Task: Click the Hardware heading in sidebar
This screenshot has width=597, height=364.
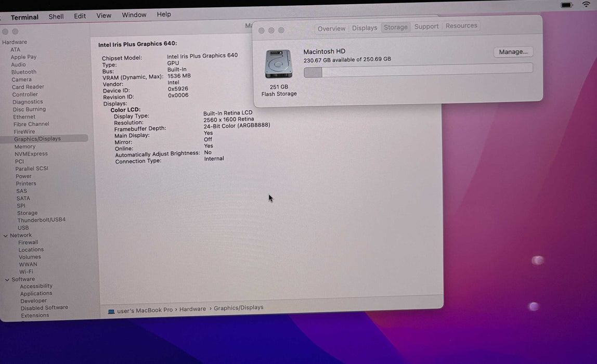Action: tap(15, 42)
